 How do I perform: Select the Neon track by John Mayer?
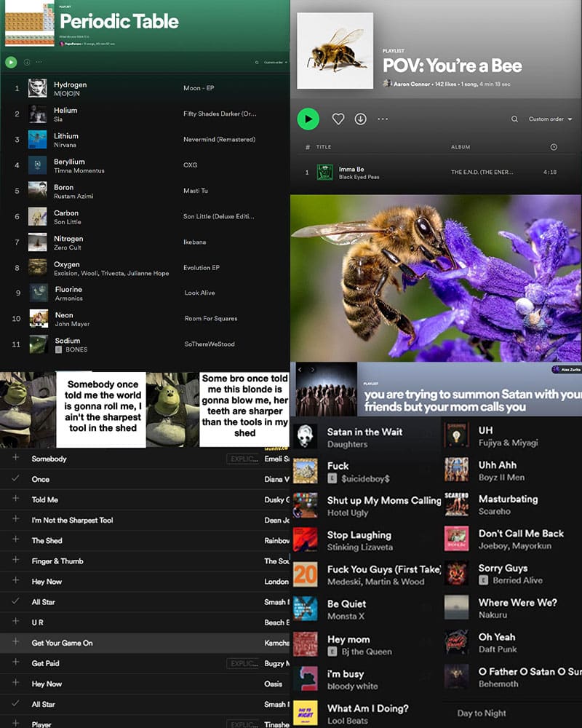pyautogui.click(x=145, y=319)
